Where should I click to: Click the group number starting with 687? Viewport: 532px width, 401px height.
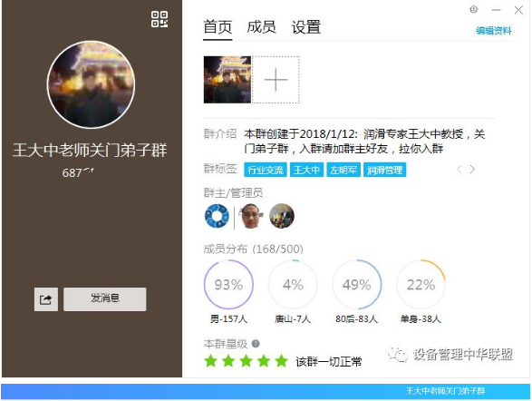[x=78, y=172]
